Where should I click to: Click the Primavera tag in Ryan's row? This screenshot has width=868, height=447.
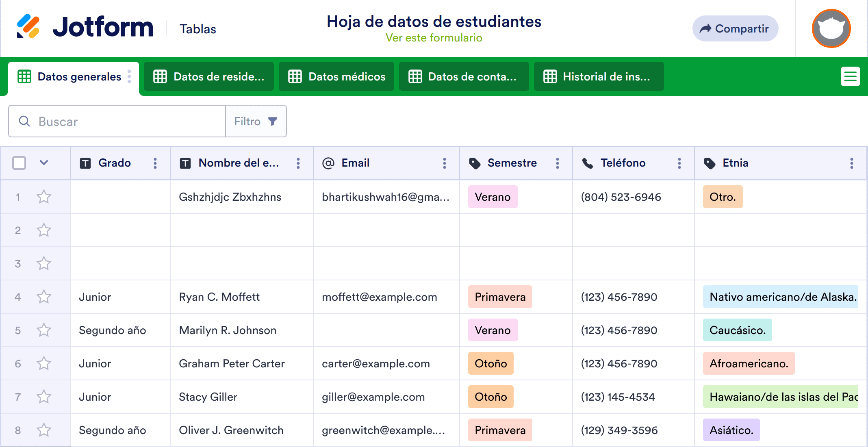click(x=500, y=297)
